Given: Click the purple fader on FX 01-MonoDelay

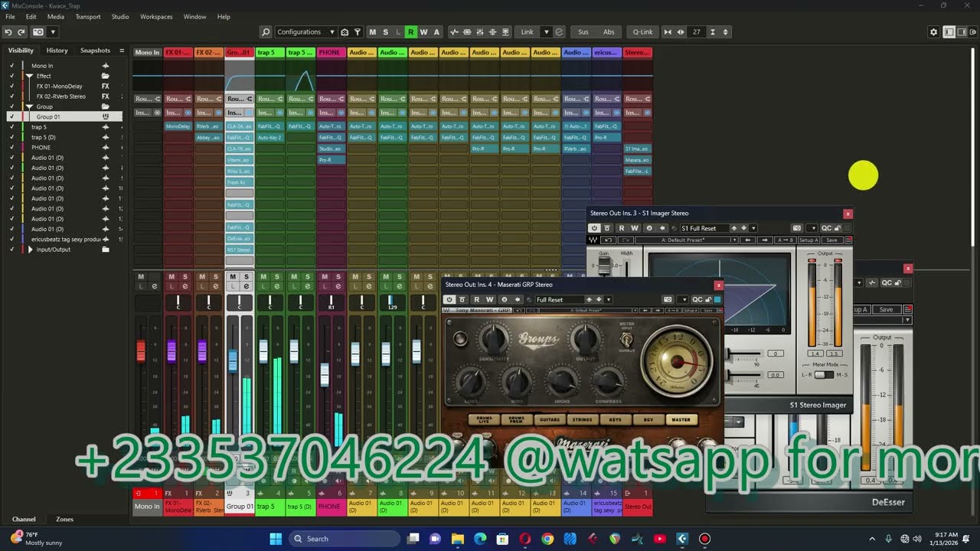Looking at the screenshot, I should pos(171,351).
